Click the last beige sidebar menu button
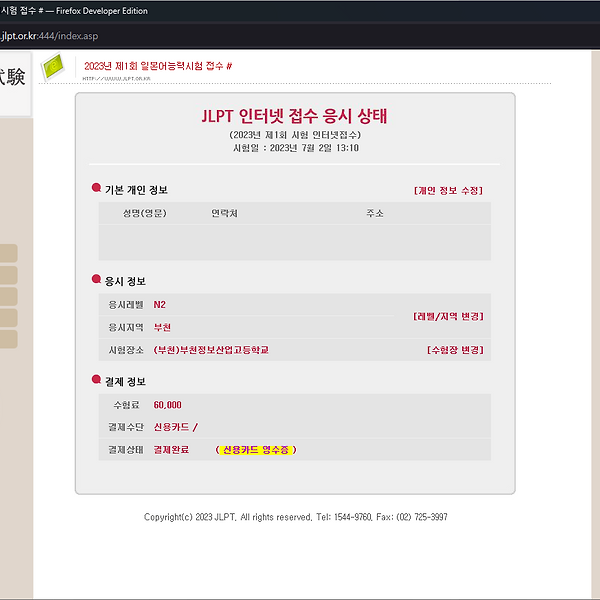 tap(8, 339)
